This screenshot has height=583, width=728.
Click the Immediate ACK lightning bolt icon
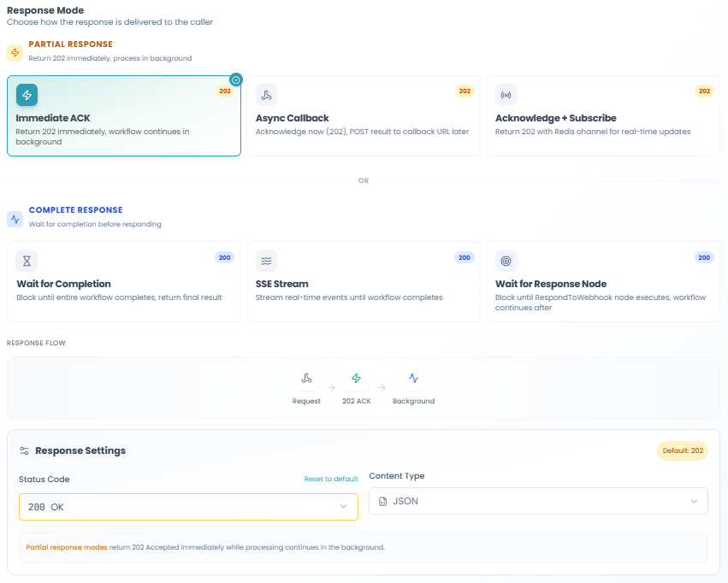point(27,95)
